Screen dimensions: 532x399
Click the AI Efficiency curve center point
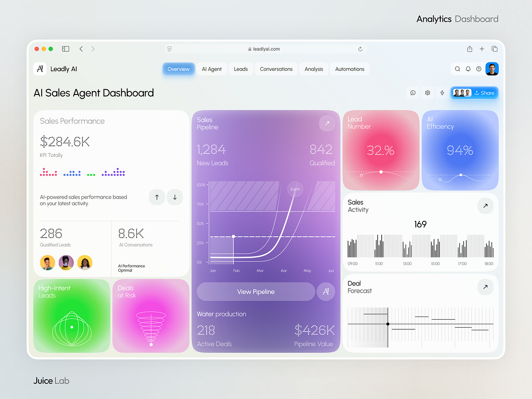pyautogui.click(x=461, y=175)
